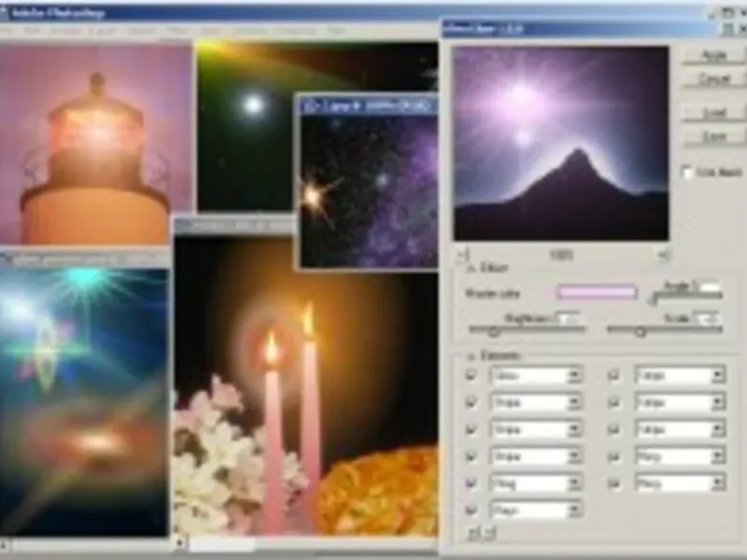
Task: Click the left scroll arrow under the candles image
Action: click(x=180, y=543)
